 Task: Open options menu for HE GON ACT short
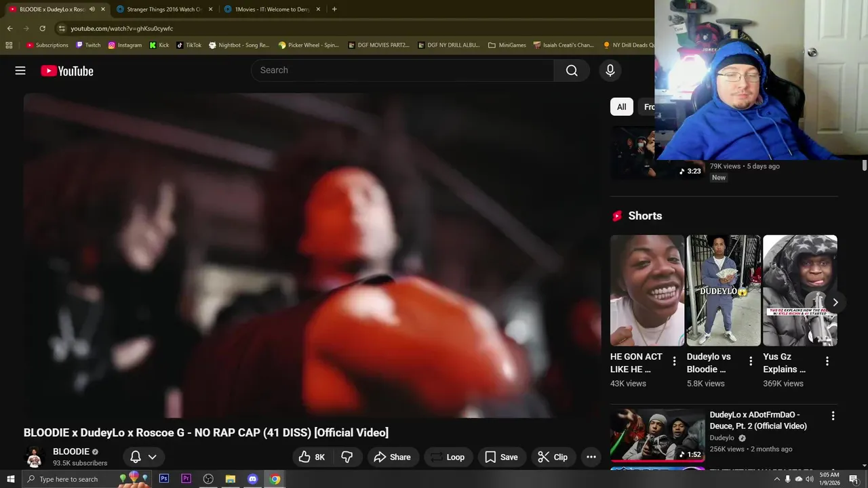tap(674, 361)
